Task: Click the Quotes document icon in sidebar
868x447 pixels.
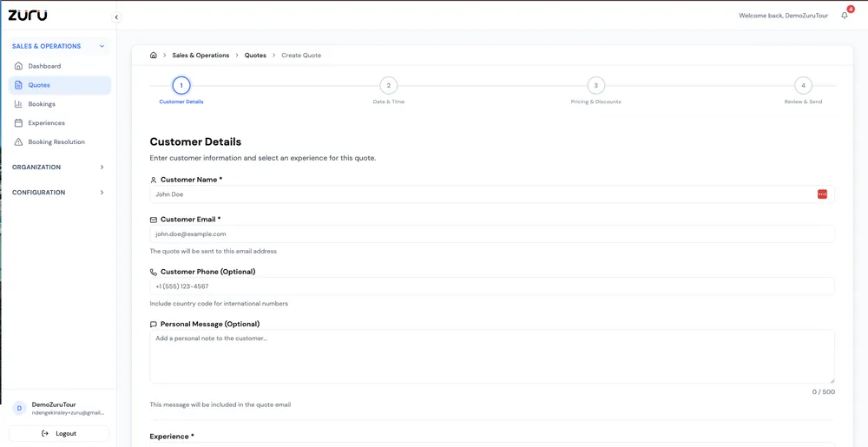Action: pos(18,85)
